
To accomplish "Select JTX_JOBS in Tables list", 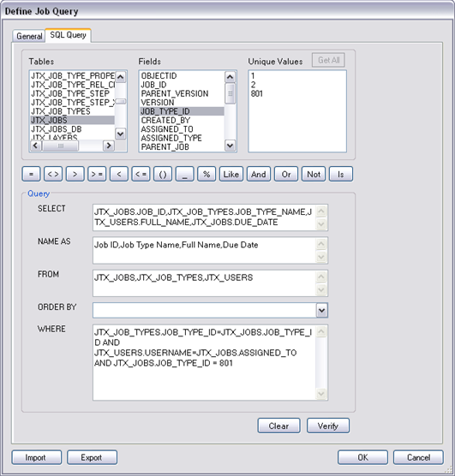I will point(72,120).
